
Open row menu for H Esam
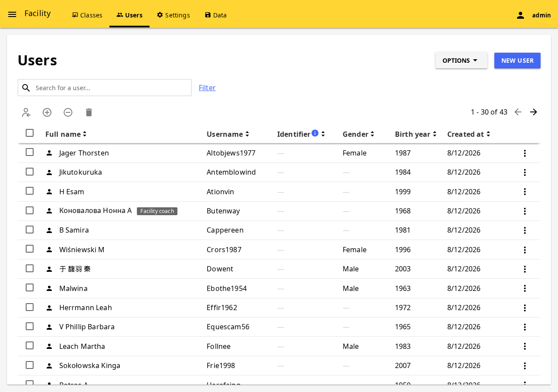[525, 192]
